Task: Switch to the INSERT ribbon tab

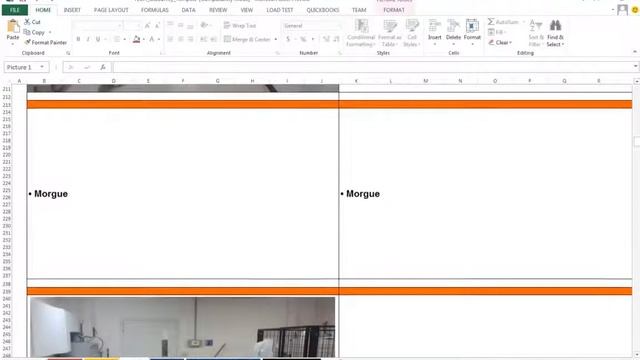Action: pos(72,10)
